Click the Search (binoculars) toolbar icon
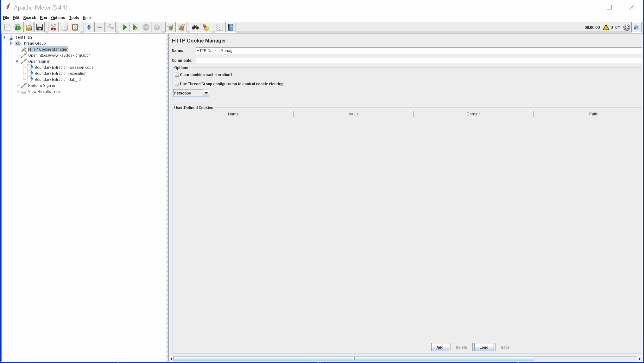Screen dimensions: 644x363 click(195, 27)
